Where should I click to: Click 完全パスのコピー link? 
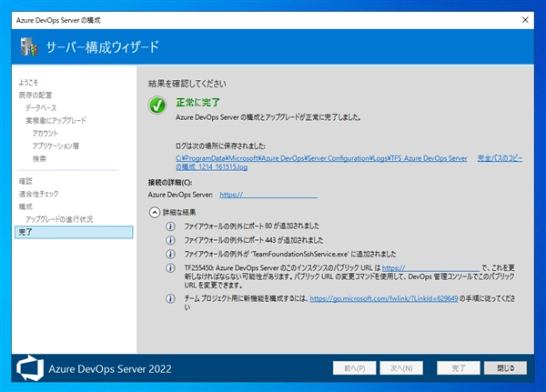click(x=500, y=158)
